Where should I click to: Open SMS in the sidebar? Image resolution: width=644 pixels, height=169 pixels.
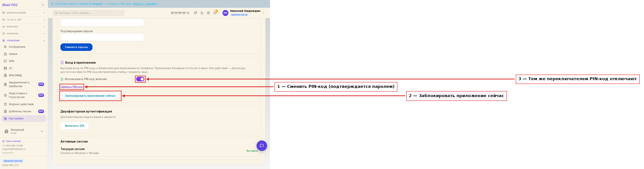coord(24,61)
